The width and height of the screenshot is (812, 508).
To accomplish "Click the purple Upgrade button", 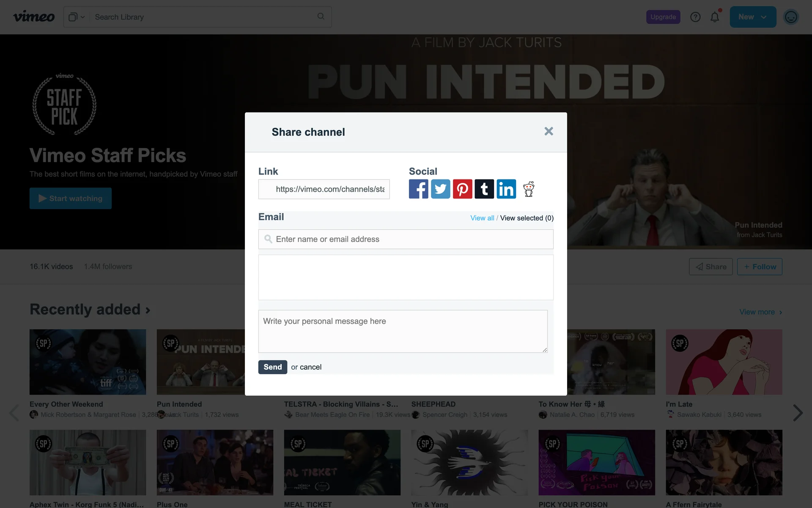I will click(x=663, y=17).
